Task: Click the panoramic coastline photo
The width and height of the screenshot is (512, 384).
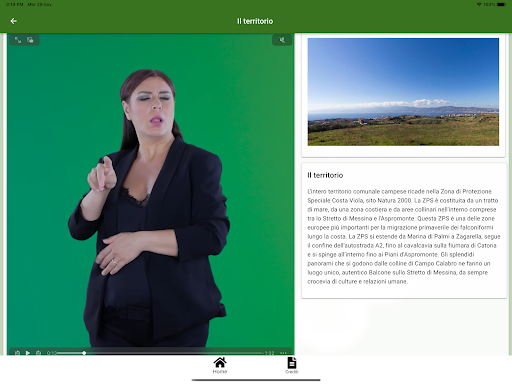Action: click(x=403, y=92)
